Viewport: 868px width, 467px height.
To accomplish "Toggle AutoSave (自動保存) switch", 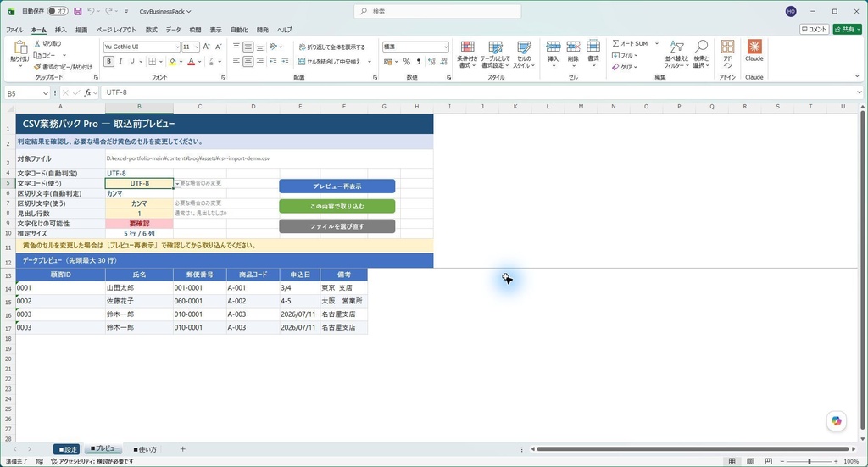I will [x=58, y=11].
